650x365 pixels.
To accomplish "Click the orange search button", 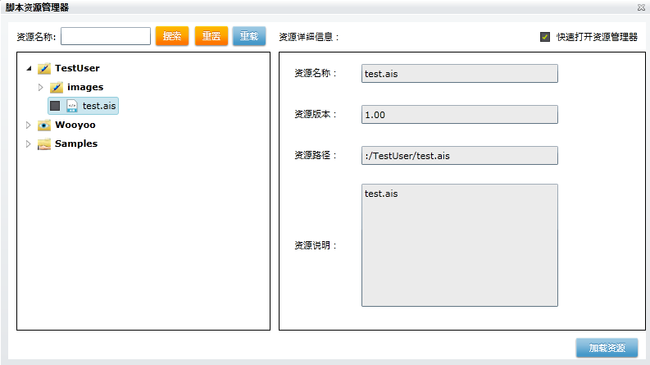I will (x=172, y=36).
